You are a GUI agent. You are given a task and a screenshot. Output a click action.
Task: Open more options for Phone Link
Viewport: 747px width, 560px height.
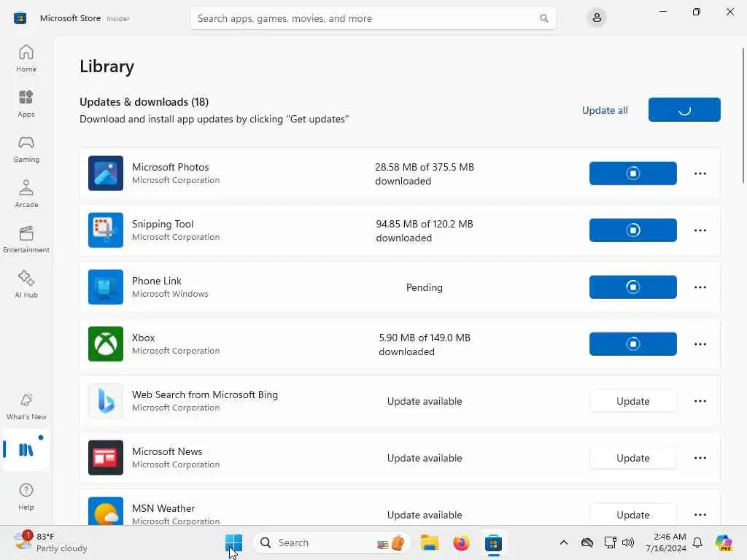pyautogui.click(x=700, y=287)
